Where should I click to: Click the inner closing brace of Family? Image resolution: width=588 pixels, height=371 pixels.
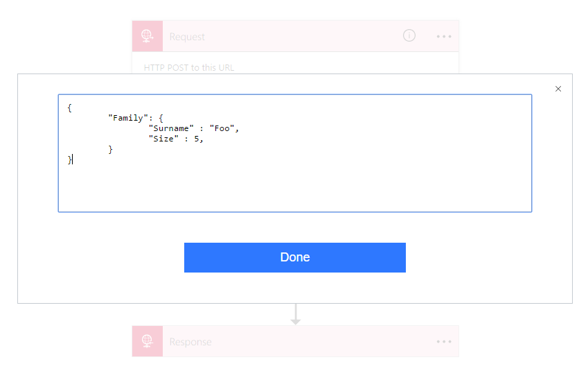[110, 150]
